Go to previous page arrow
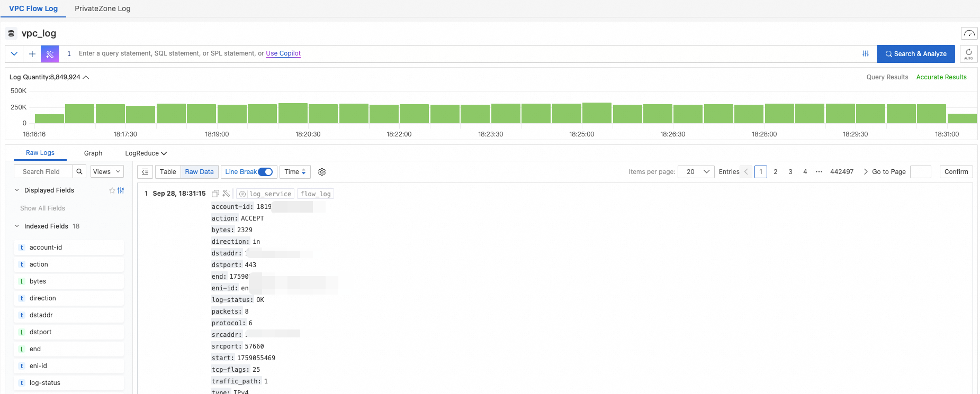Screen dimensions: 980x394 (746, 172)
